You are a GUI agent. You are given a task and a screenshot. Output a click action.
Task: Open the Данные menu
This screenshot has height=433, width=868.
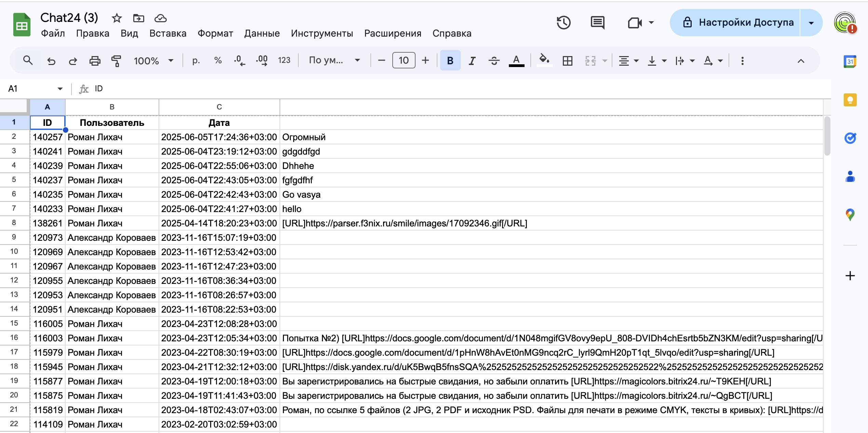(262, 33)
